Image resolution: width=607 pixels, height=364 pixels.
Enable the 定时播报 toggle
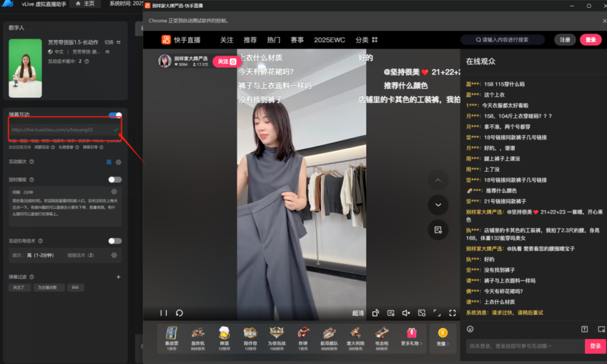[x=115, y=180]
